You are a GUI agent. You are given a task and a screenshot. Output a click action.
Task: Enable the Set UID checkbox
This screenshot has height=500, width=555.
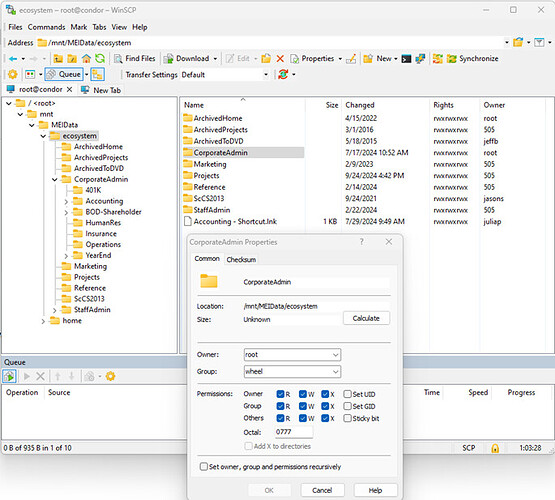point(348,394)
